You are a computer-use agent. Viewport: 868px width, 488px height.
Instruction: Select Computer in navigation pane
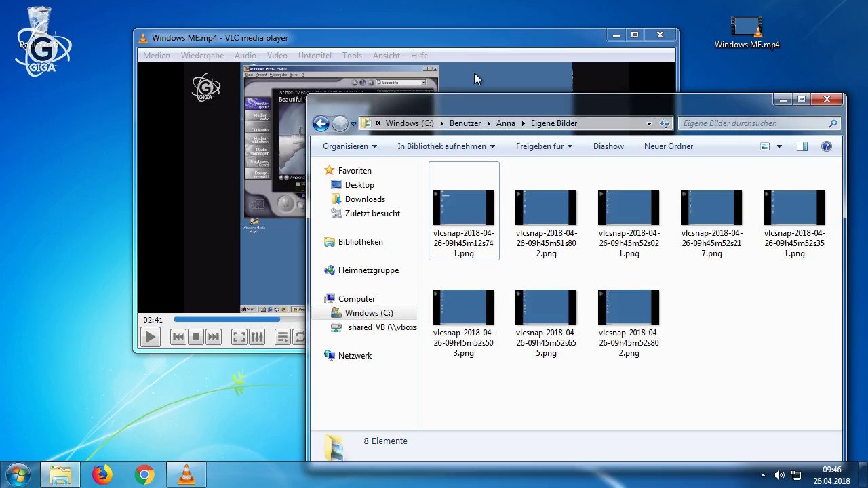point(357,299)
